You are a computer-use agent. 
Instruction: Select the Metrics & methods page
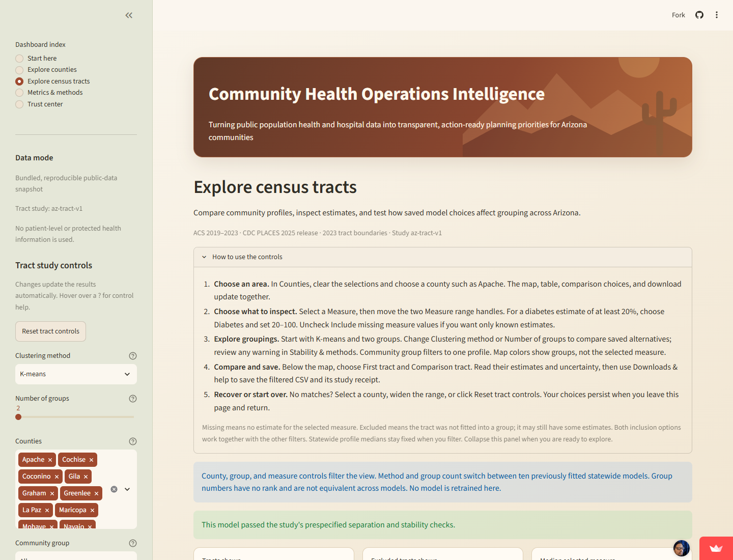[49, 93]
